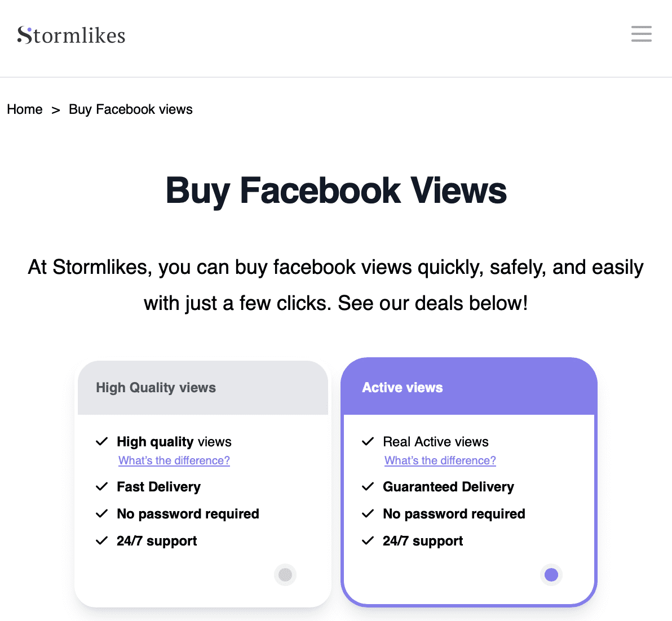672x621 pixels.
Task: Open the navigation menu from the header
Action: (x=641, y=34)
